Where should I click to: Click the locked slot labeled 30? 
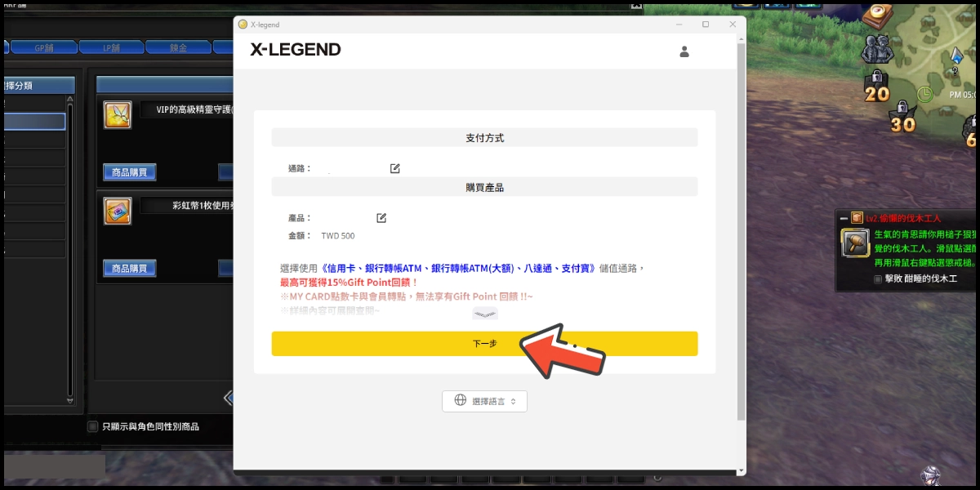click(902, 118)
